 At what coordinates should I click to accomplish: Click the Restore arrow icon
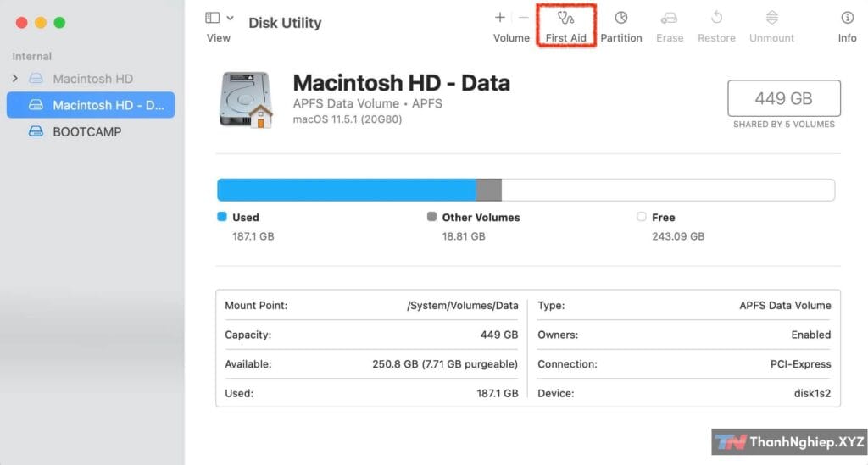pos(716,18)
